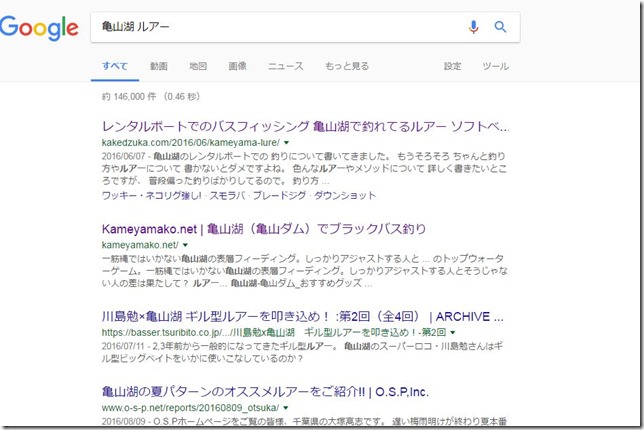Expand dropdown arrow next to basser.tsuribito.co.jp URL

click(x=453, y=332)
